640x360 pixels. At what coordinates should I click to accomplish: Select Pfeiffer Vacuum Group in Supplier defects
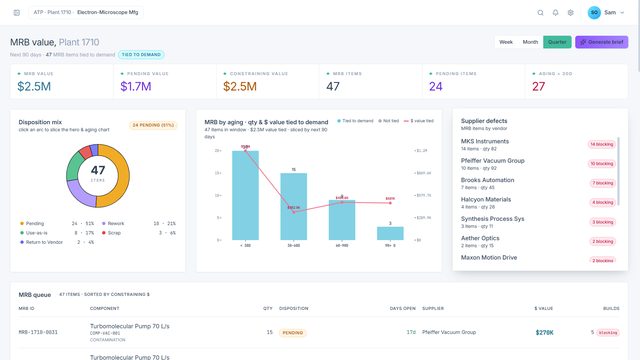click(538, 164)
